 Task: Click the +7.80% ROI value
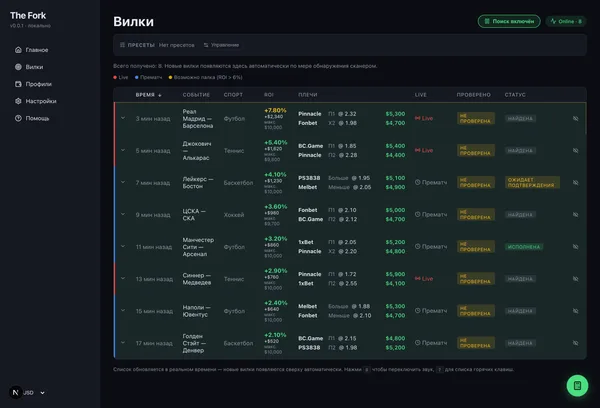(275, 111)
